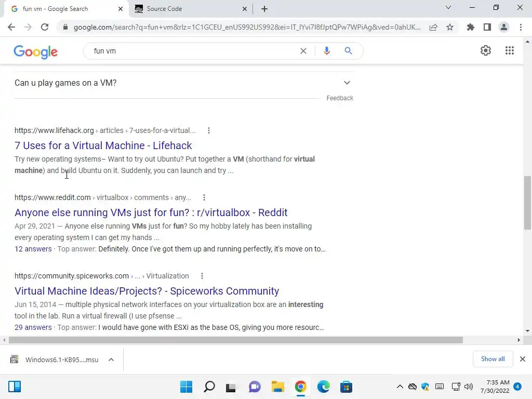The height and width of the screenshot is (399, 532).
Task: Open touch keyboard tray icon
Action: tap(440, 387)
